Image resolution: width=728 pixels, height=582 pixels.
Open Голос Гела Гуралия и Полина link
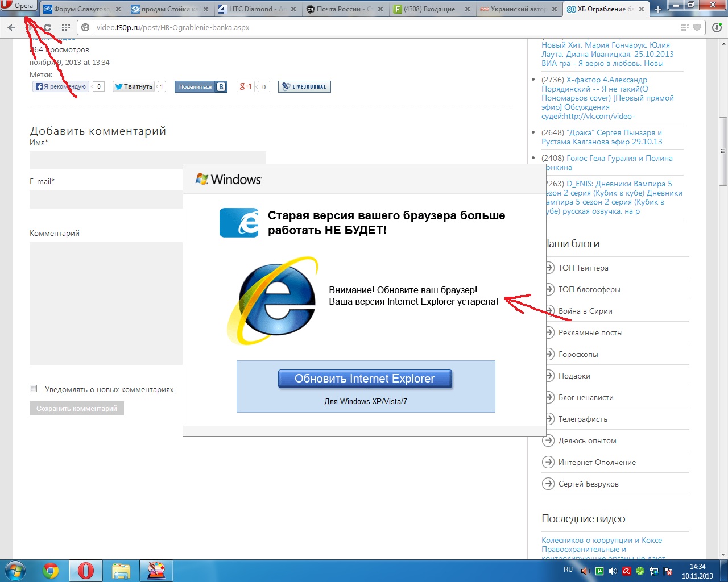(607, 163)
